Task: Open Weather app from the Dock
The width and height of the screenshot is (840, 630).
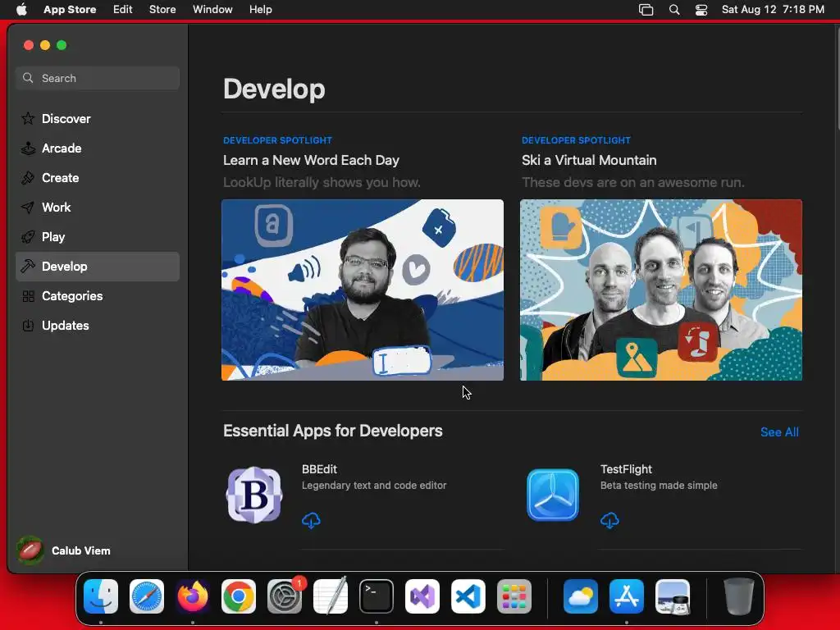Action: (x=581, y=596)
